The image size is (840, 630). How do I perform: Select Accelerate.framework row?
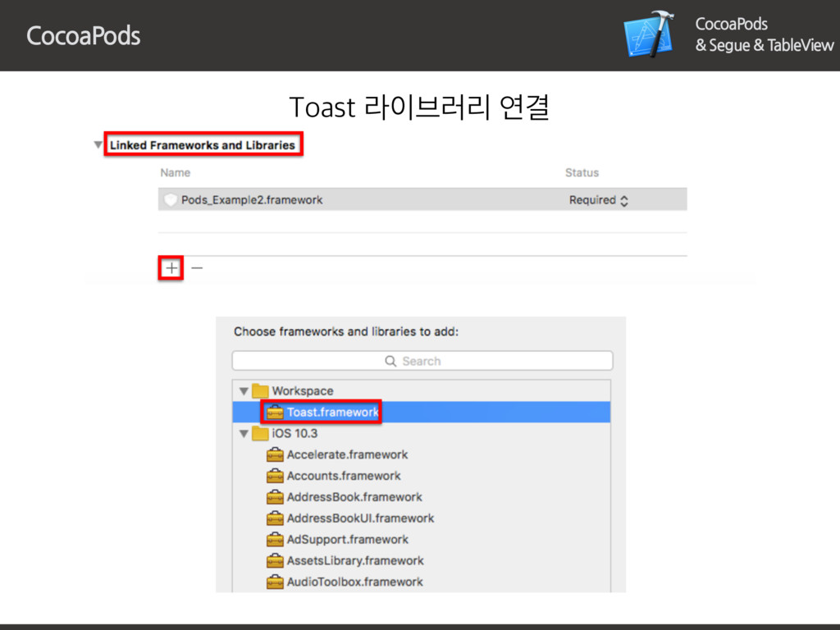(422, 454)
